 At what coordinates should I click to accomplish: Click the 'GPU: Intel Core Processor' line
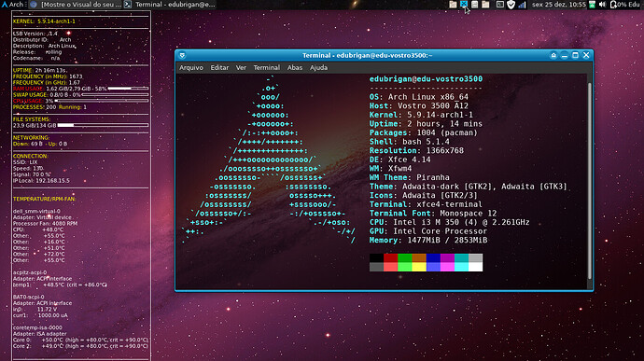click(x=428, y=231)
